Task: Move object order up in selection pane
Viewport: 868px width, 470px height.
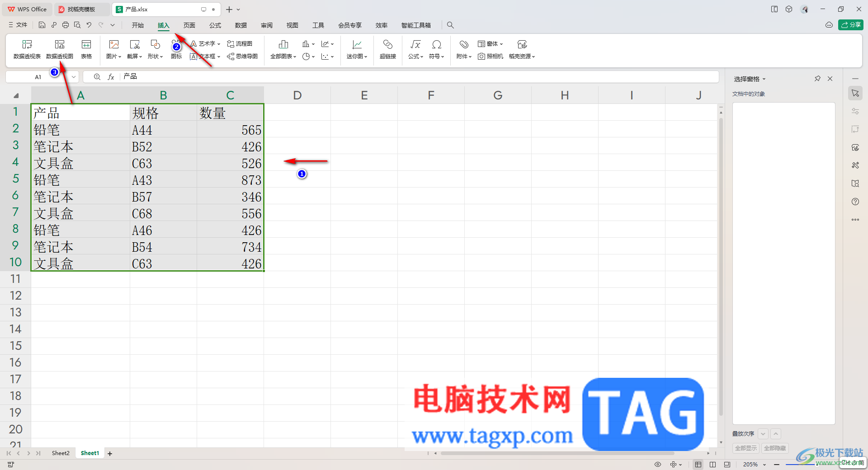Action: click(x=776, y=434)
